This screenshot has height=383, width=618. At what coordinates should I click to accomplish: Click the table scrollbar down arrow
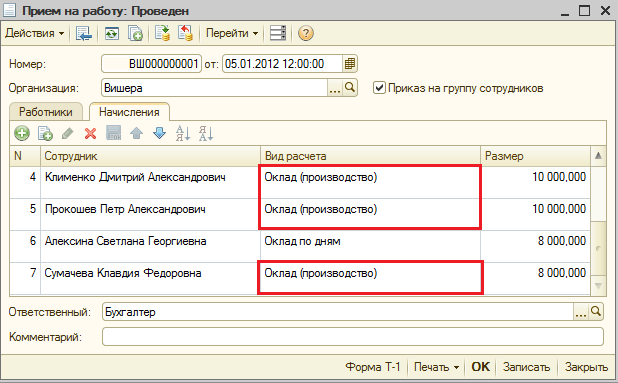598,285
